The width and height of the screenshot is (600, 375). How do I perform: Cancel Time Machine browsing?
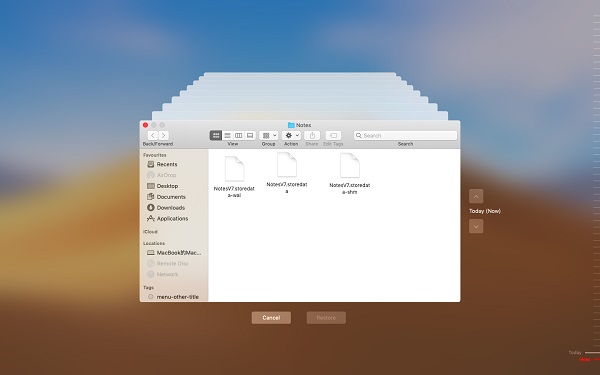[271, 318]
